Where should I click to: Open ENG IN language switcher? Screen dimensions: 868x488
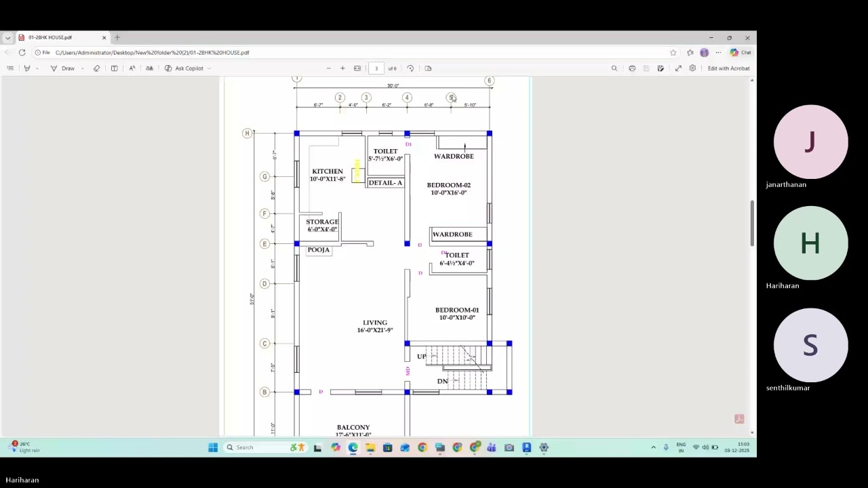[681, 447]
